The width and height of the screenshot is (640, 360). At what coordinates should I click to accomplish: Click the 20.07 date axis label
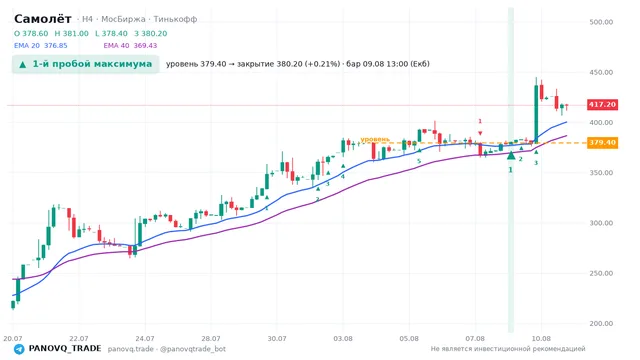13,338
